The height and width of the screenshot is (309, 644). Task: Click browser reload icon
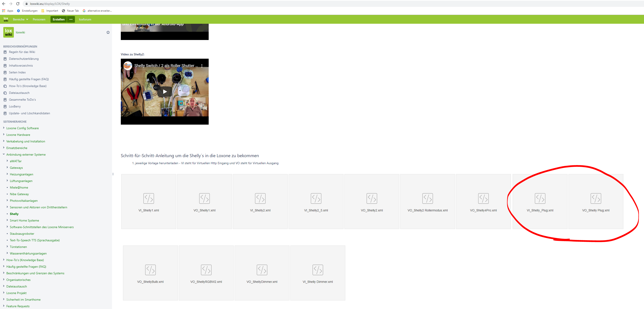point(18,4)
